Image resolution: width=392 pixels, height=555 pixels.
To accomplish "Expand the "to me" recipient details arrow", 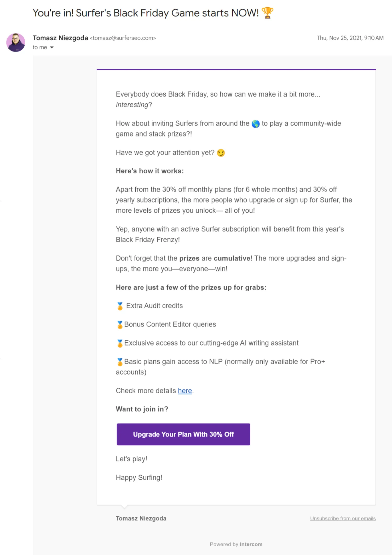I will (x=52, y=47).
